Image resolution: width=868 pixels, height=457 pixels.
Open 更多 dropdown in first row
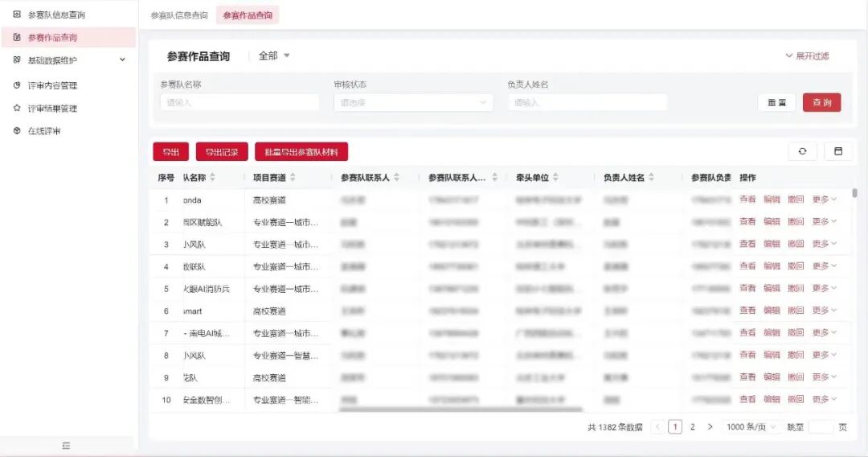coord(824,200)
